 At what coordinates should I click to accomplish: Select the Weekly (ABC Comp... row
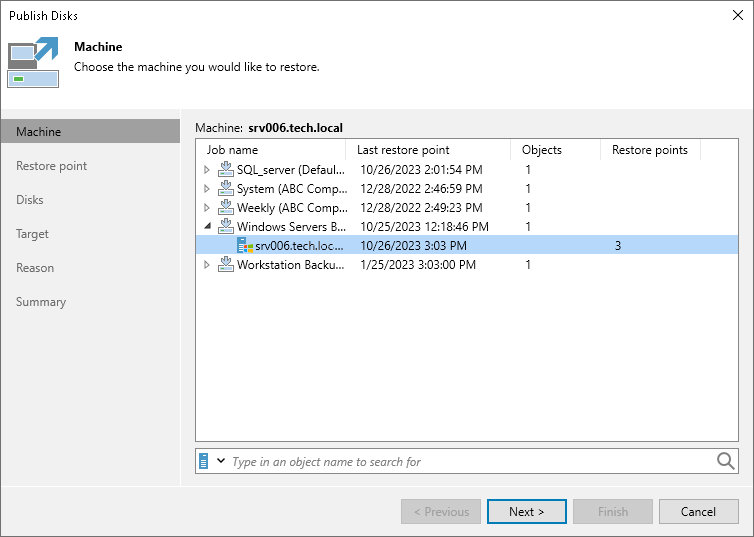click(x=467, y=208)
